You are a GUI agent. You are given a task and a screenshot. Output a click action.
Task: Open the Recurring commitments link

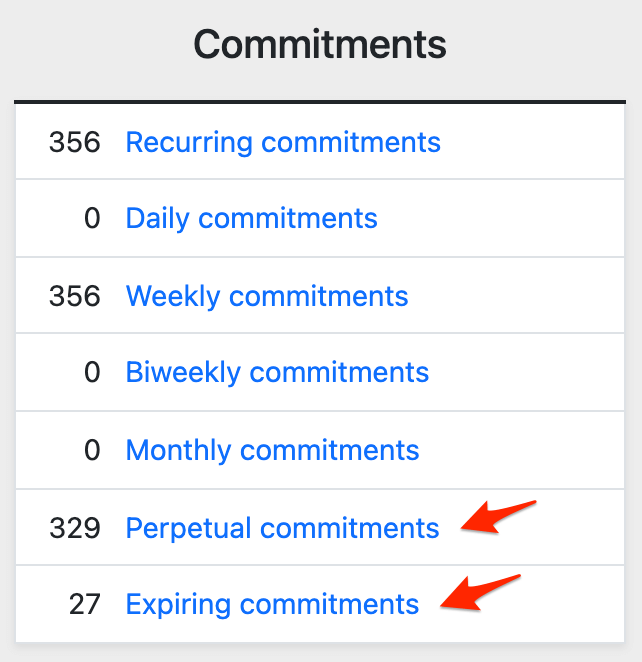click(283, 142)
